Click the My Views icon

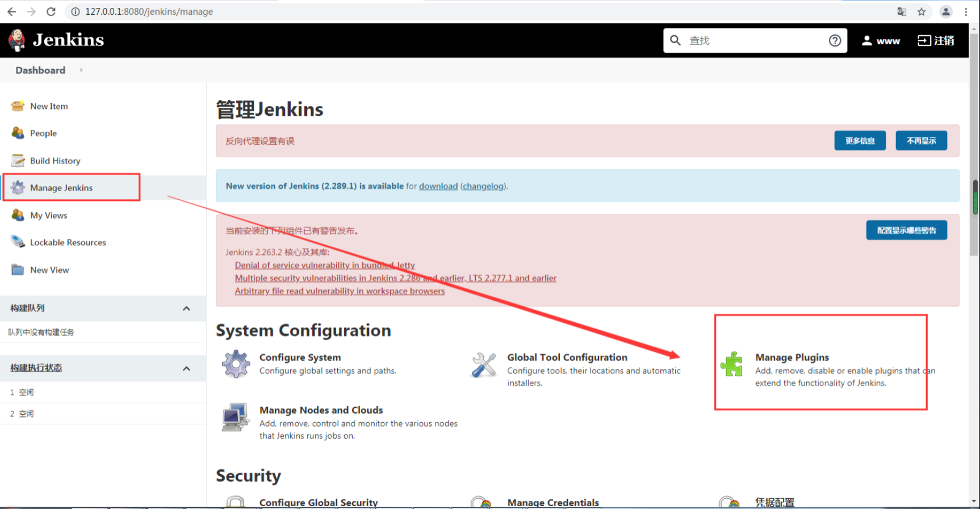[18, 215]
